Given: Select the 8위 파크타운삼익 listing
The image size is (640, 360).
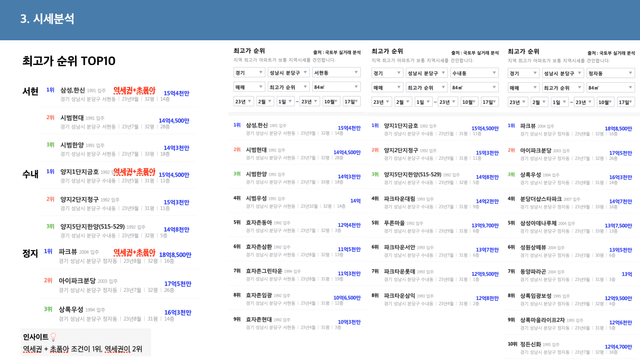Looking at the screenshot, I should coord(435,299).
